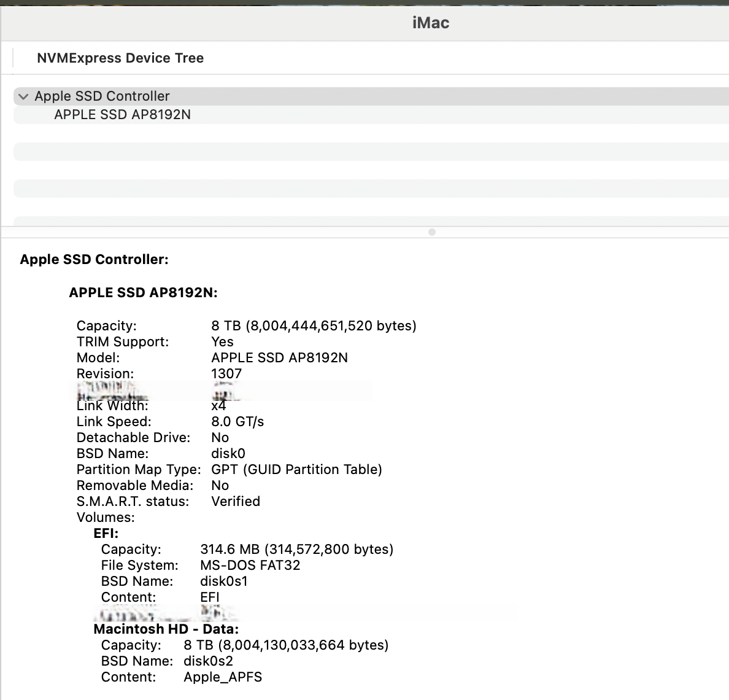
Task: Click the File System value MS-DOS FAT32
Action: click(x=250, y=565)
